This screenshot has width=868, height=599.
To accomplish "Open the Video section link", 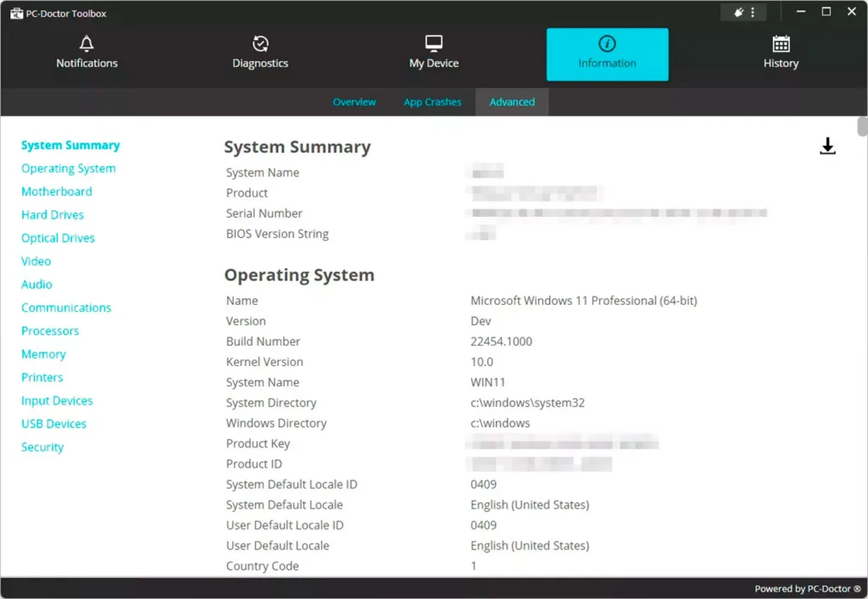I will (36, 261).
